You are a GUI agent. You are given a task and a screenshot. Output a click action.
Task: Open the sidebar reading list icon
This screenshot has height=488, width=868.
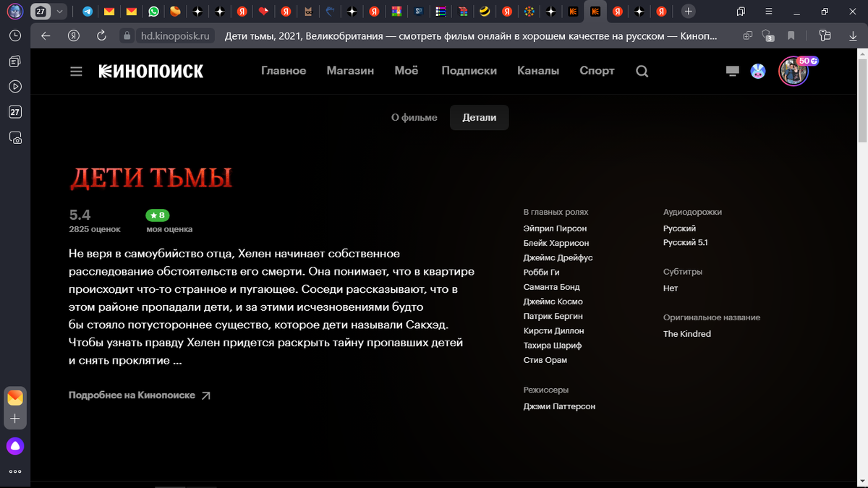[x=15, y=61]
